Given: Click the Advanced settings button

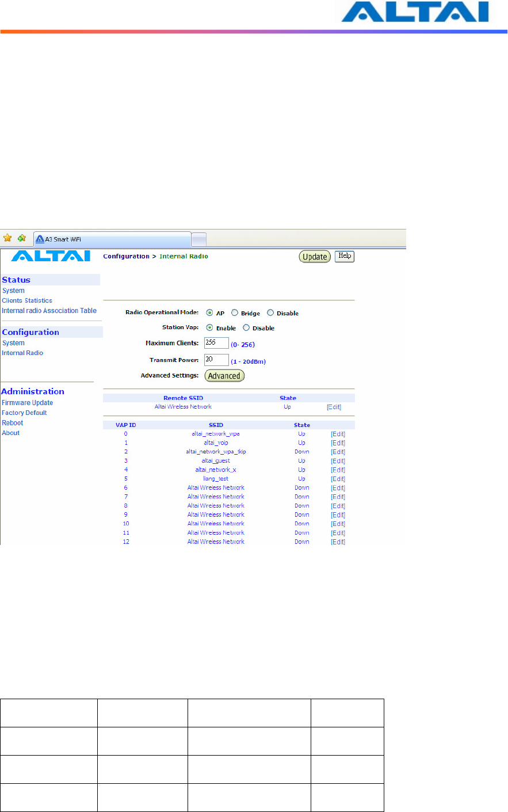Looking at the screenshot, I should 224,376.
